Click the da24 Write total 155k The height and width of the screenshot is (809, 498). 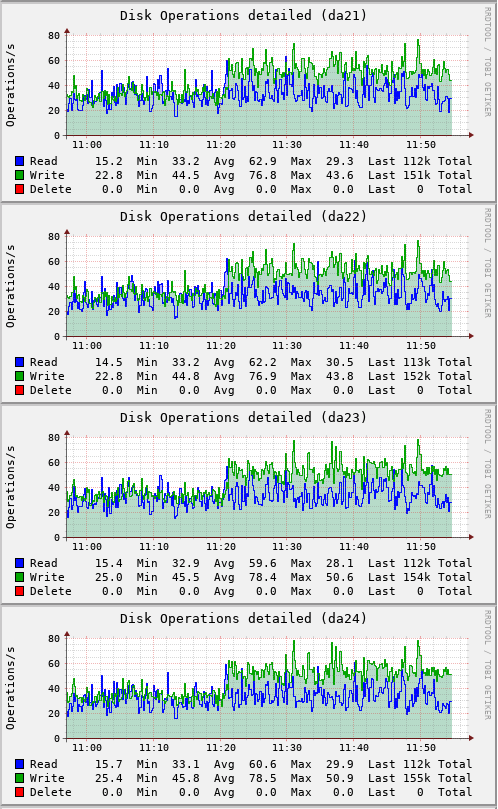click(x=416, y=778)
